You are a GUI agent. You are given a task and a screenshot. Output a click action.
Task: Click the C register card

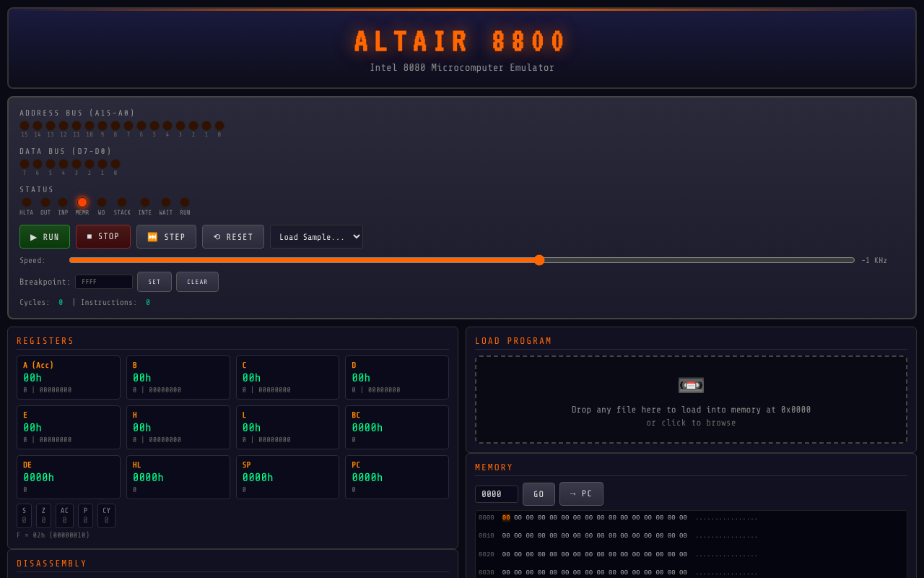(287, 377)
